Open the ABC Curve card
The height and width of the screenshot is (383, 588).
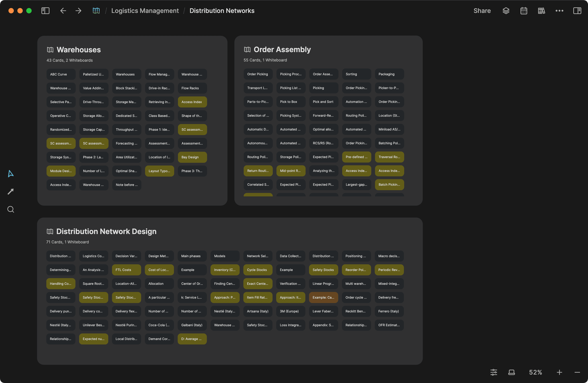coord(61,74)
